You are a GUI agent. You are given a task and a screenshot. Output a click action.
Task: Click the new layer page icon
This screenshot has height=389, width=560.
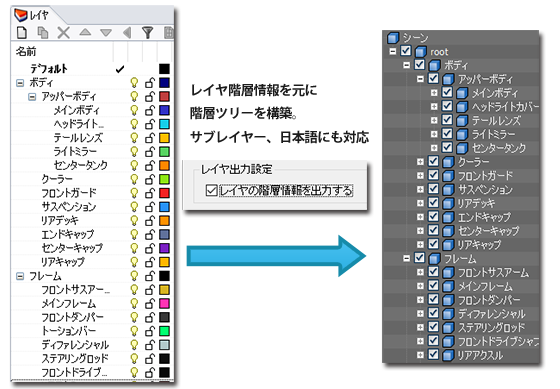(x=22, y=33)
